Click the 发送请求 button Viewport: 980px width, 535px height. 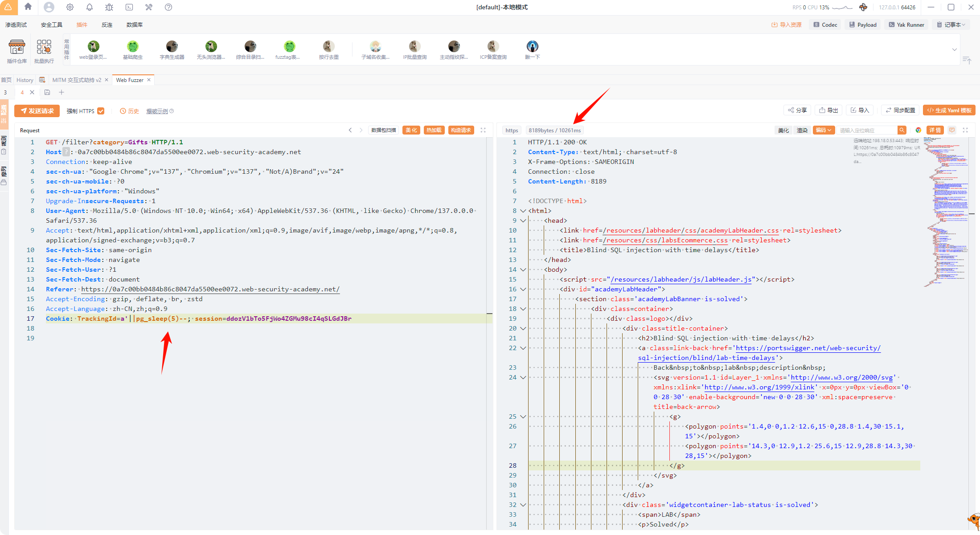pyautogui.click(x=37, y=111)
